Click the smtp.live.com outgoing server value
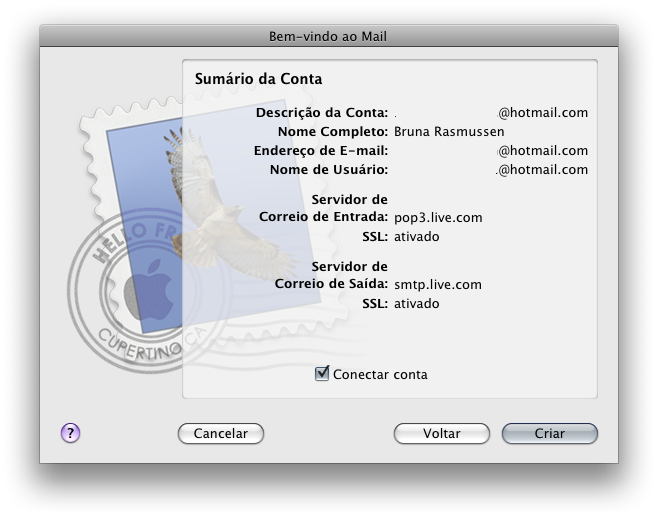Screen dimensions: 658x518 pyautogui.click(x=438, y=285)
